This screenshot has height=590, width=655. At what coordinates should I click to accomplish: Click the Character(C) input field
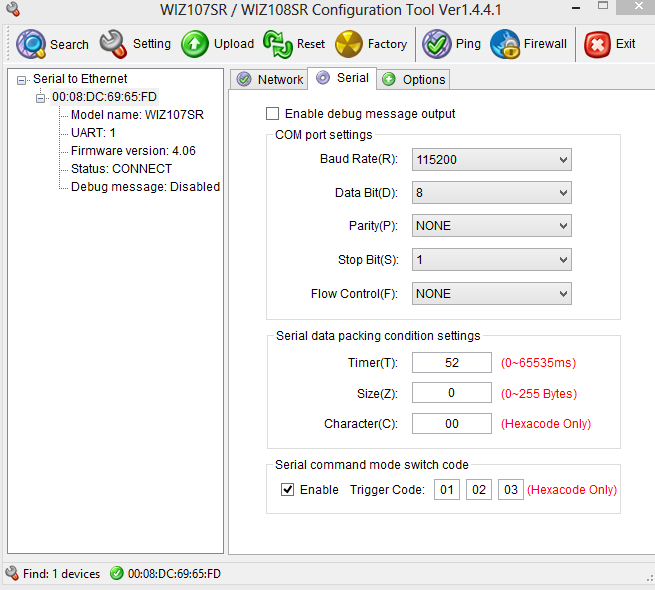click(x=452, y=424)
